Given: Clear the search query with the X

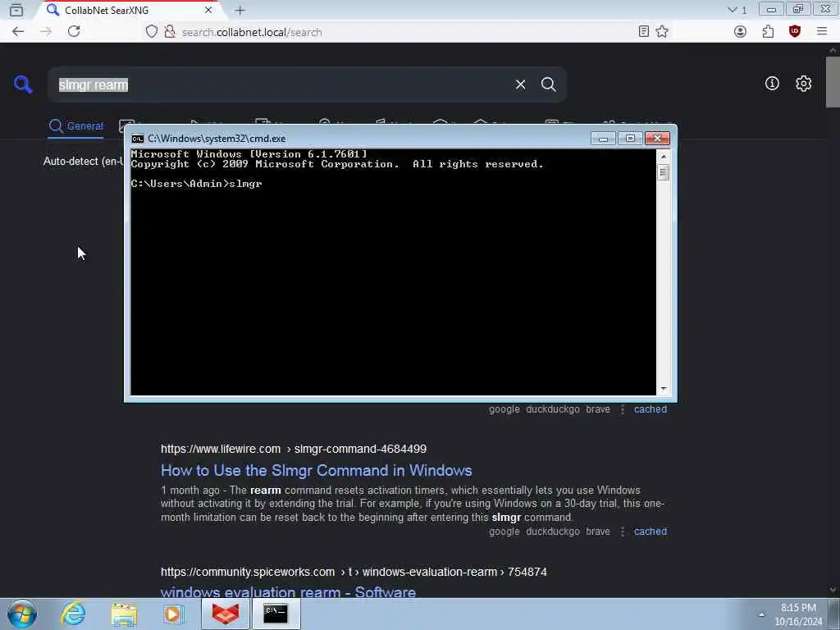Looking at the screenshot, I should (520, 84).
